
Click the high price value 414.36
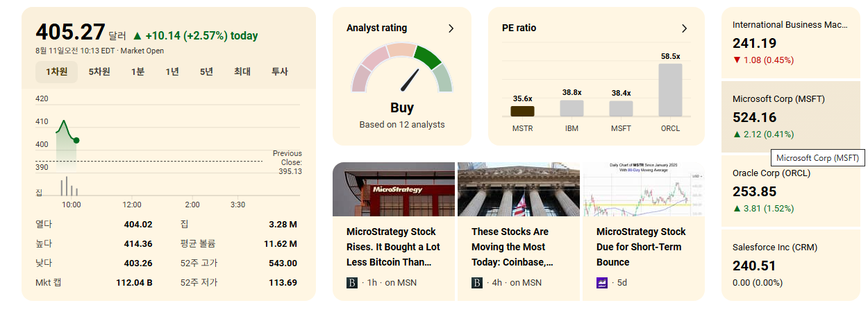[x=137, y=244]
